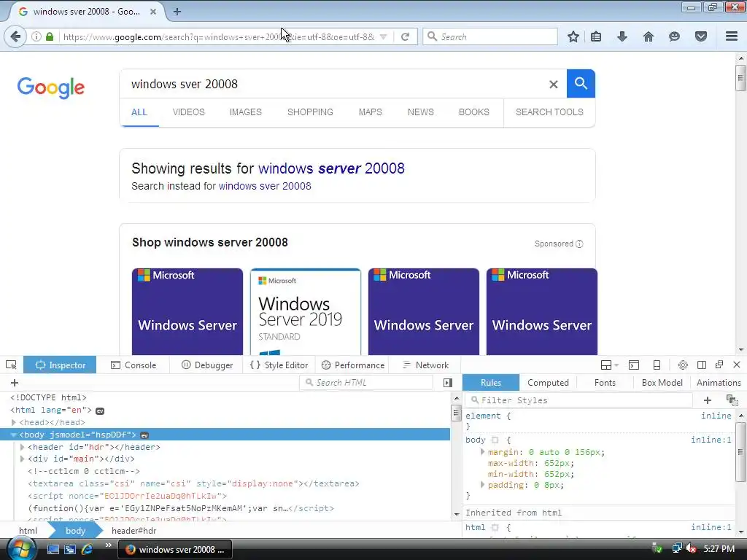Open the Downloads arrow icon

pyautogui.click(x=622, y=36)
